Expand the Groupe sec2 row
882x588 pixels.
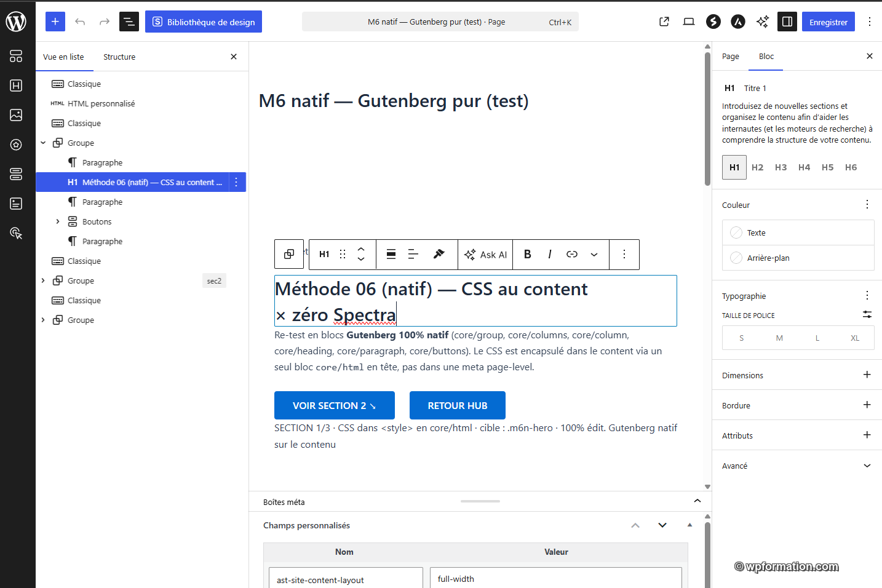(x=43, y=280)
